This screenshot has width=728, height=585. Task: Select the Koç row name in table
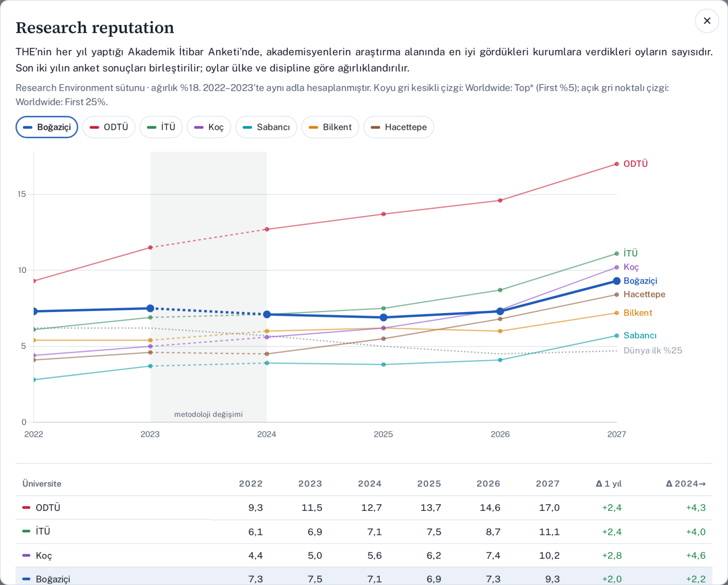pyautogui.click(x=44, y=555)
